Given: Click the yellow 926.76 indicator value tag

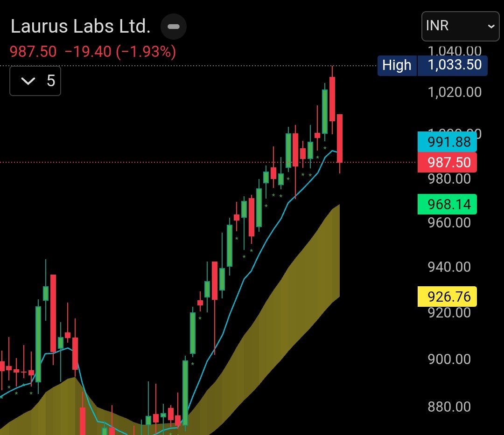Looking at the screenshot, I should (x=447, y=297).
